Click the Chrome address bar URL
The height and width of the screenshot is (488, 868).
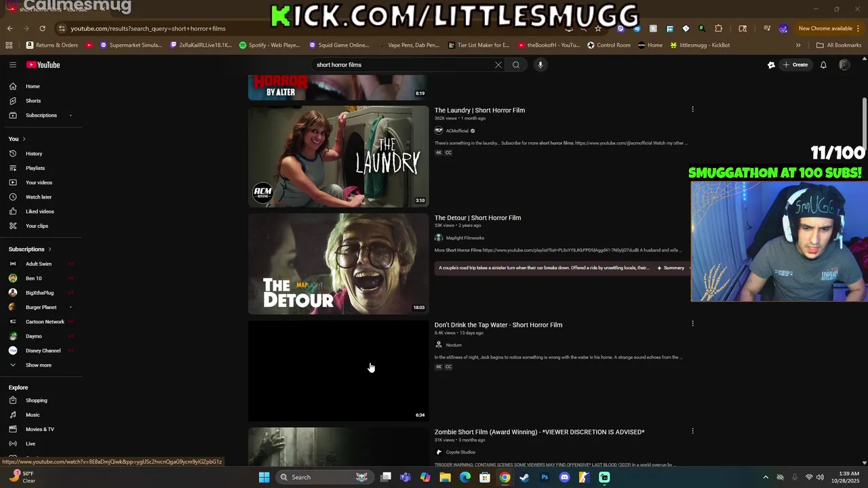click(x=148, y=28)
